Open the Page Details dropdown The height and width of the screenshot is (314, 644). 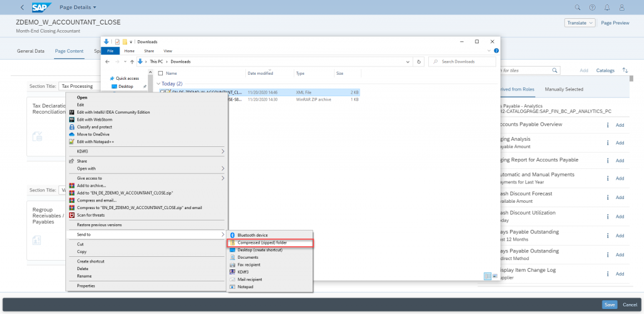[x=78, y=8]
